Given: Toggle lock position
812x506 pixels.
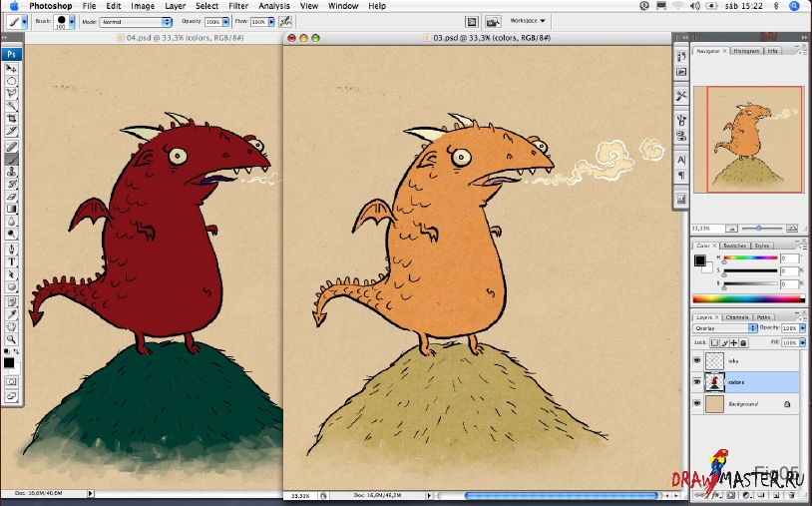Looking at the screenshot, I should tap(734, 343).
